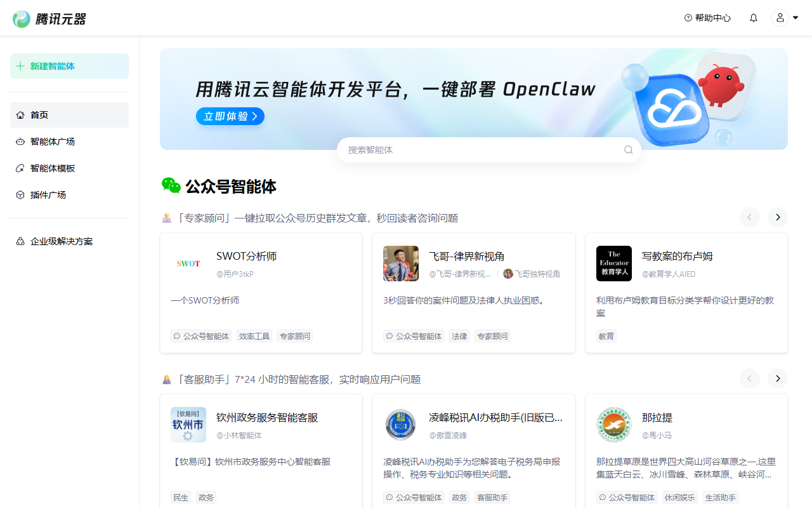Click the 搜索智能体 search field
The image size is (812, 508).
(488, 150)
